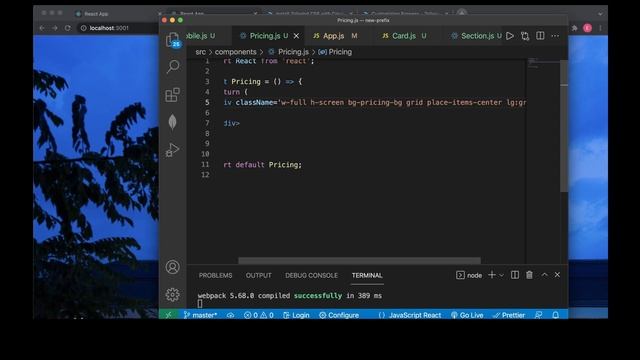Maximize panel size with chevron up
Image resolution: width=640 pixels, height=360 pixels.
pyautogui.click(x=544, y=275)
